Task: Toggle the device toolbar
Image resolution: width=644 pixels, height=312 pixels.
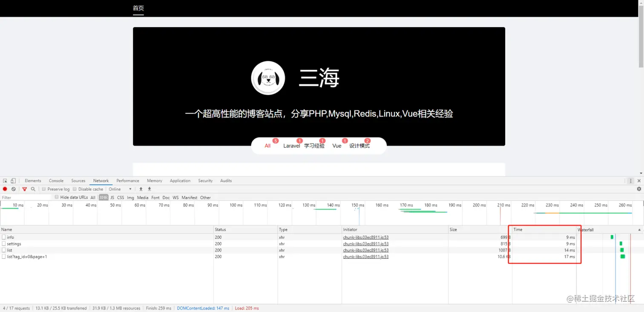Action: 13,180
